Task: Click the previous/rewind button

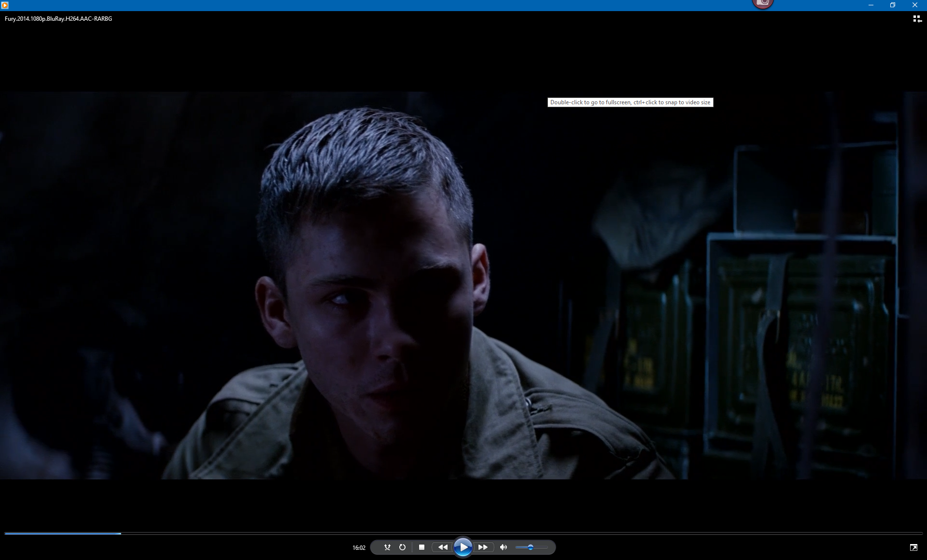Action: point(442,547)
